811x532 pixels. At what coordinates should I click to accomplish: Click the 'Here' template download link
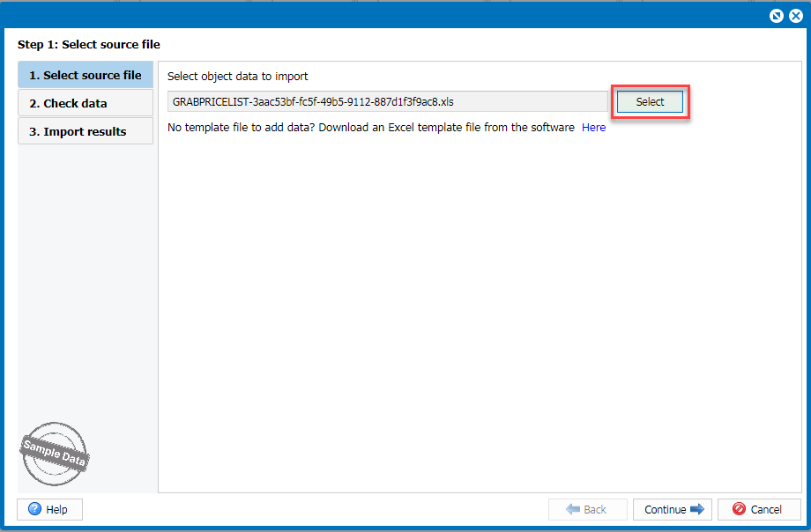coord(593,128)
